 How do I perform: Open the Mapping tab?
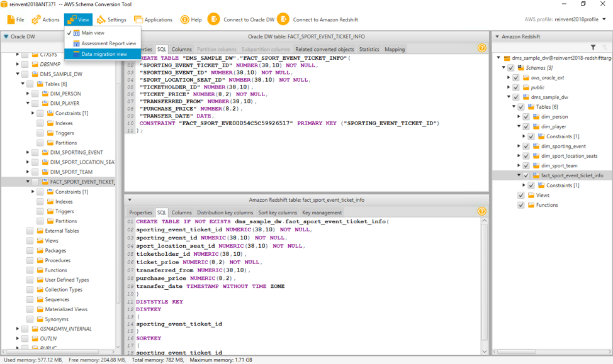395,49
